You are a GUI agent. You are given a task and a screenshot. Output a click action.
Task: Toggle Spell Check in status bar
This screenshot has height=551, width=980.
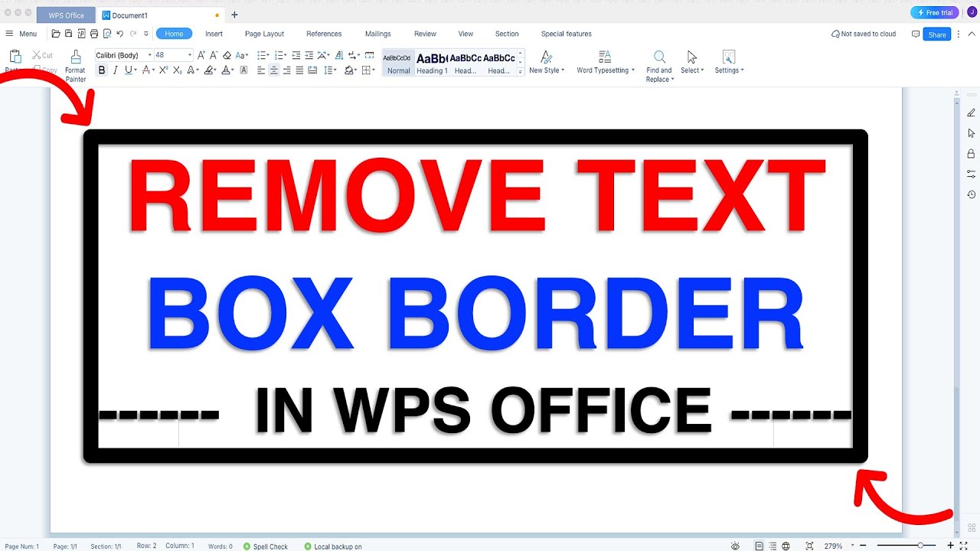point(266,546)
